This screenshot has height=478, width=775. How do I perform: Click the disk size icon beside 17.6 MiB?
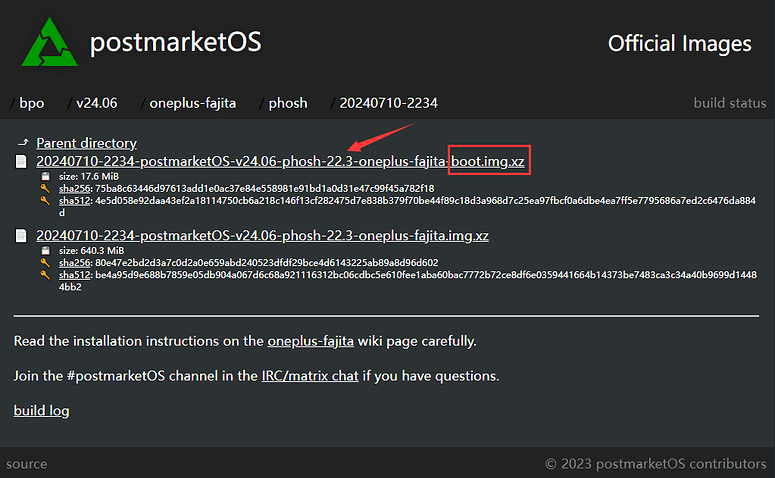[x=45, y=176]
